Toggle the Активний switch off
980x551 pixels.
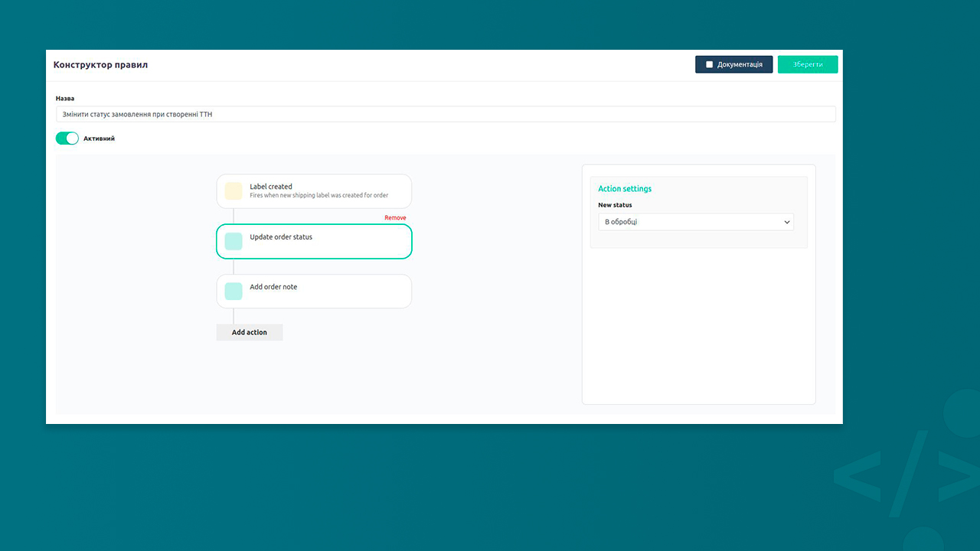pos(67,139)
